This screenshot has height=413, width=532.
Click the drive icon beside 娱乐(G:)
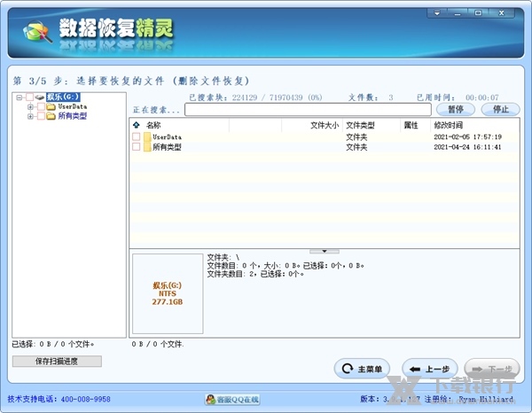point(39,97)
